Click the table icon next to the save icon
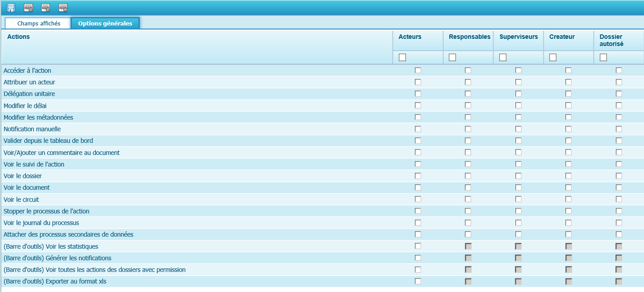 [x=28, y=7]
